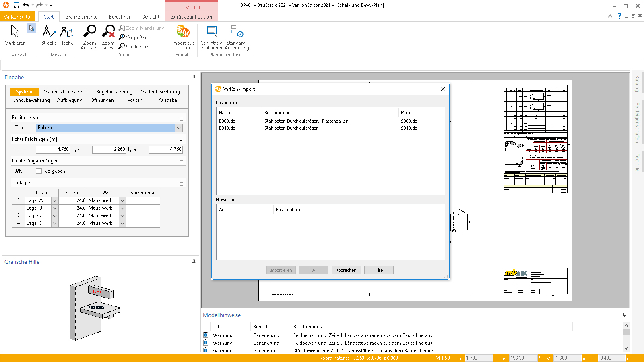Collapse the ribbon with the chevron

[x=610, y=16]
